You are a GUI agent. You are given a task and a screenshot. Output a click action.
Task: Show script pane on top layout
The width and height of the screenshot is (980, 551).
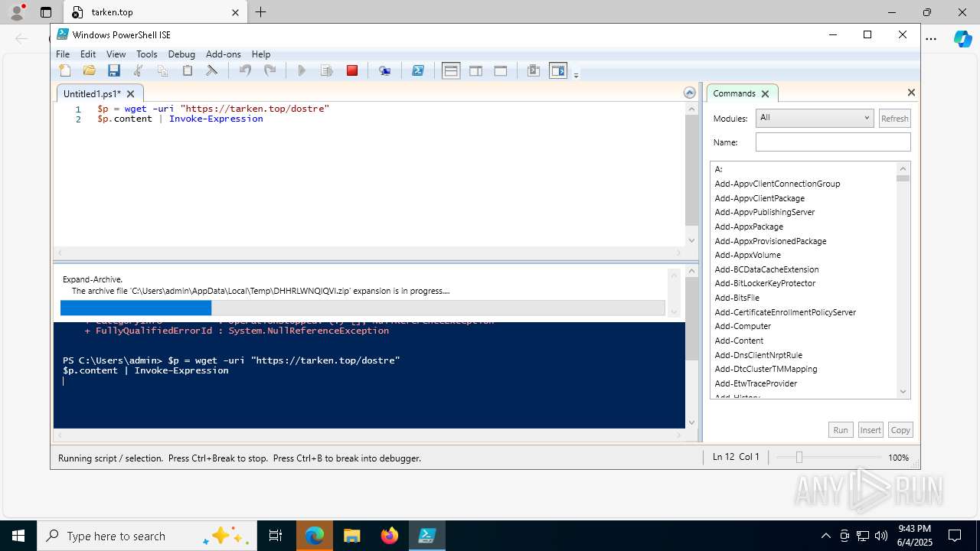[451, 70]
